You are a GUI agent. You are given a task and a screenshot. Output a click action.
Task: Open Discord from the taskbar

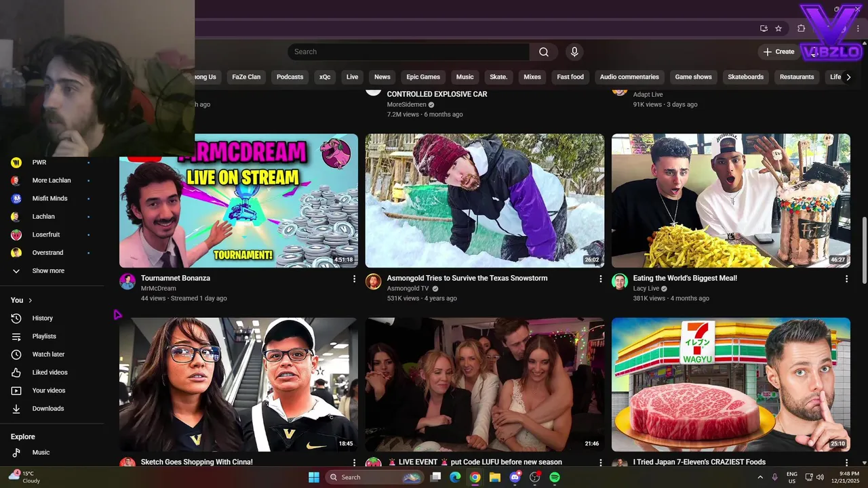515,477
